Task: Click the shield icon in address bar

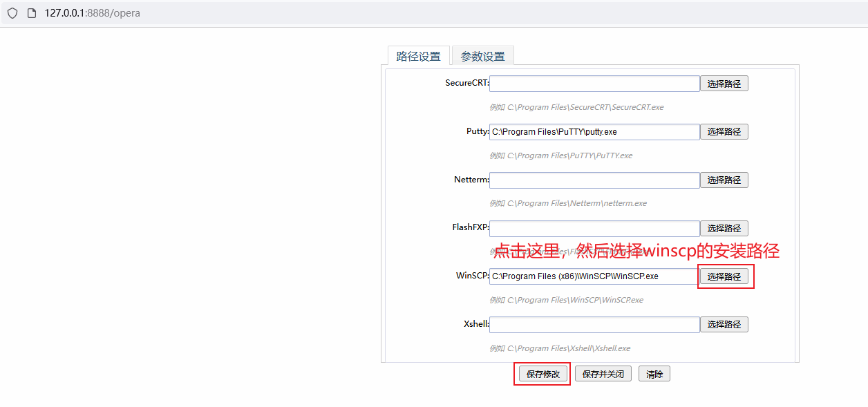Action: tap(12, 13)
